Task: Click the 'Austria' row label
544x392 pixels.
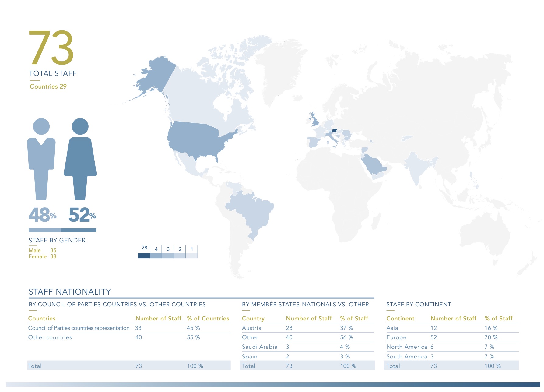Action: [251, 328]
